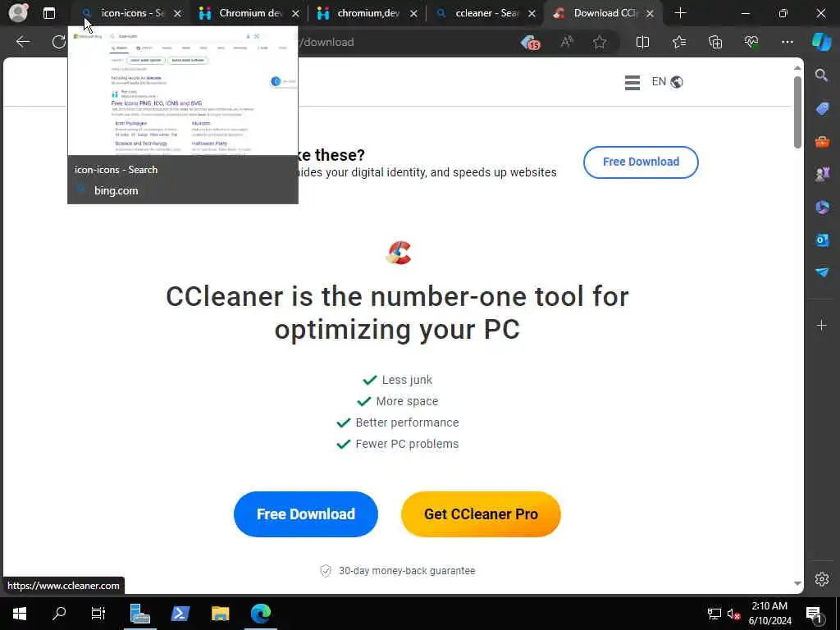
Task: Switch to first Chromium dev tab
Action: coord(242,13)
